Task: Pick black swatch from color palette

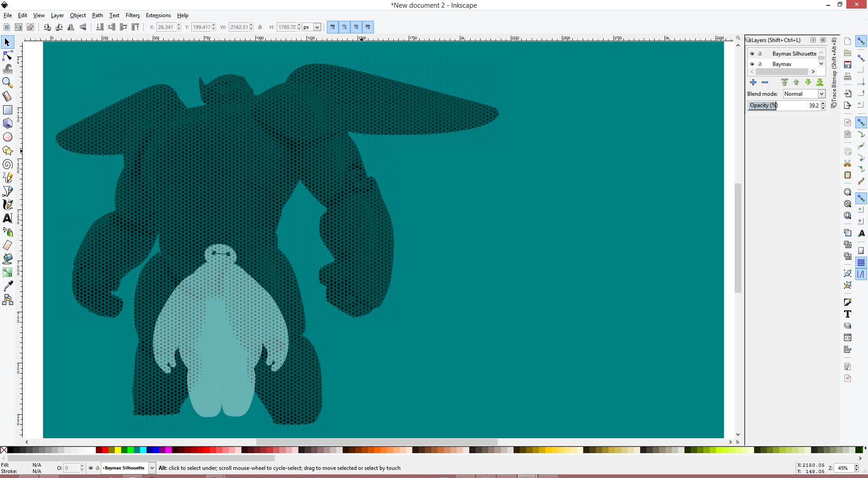Action: pos(10,450)
